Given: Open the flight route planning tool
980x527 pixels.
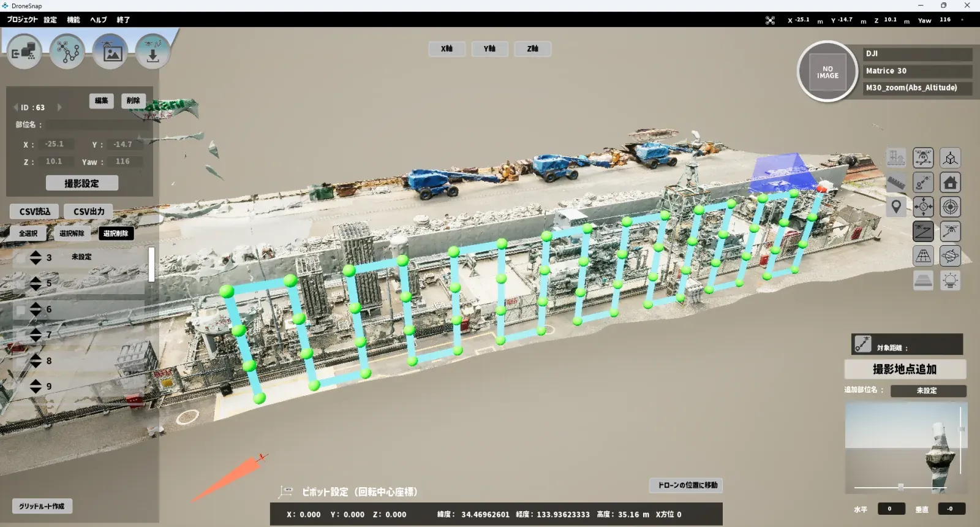Looking at the screenshot, I should pos(67,52).
